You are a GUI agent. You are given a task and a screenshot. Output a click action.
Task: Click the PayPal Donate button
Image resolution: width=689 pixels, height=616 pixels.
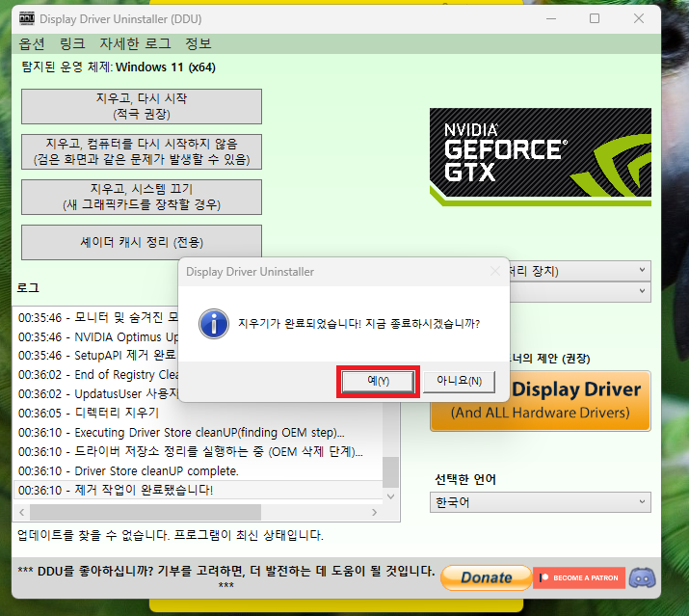[x=486, y=577]
